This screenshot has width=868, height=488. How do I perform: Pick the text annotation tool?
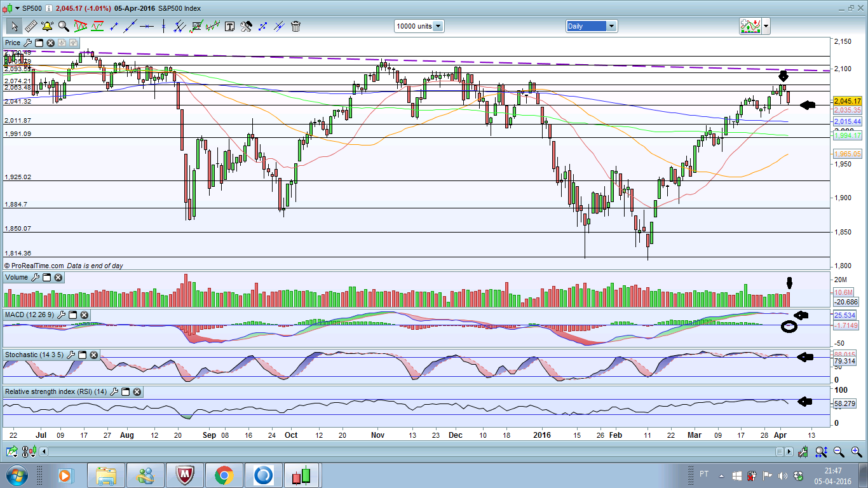click(x=229, y=26)
